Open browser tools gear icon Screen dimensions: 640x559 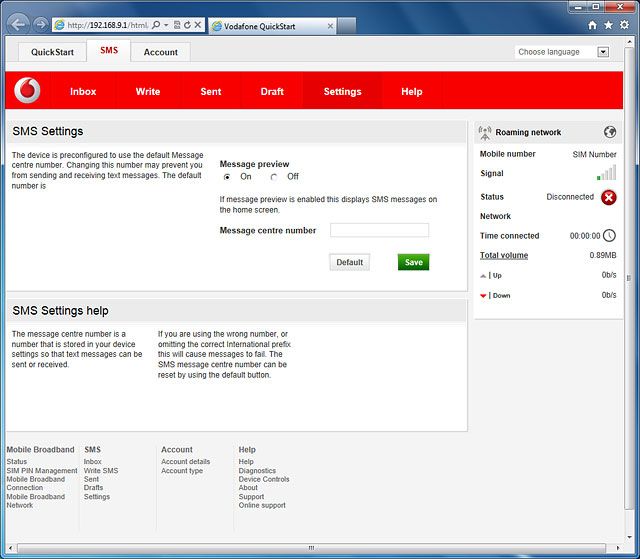pyautogui.click(x=624, y=25)
